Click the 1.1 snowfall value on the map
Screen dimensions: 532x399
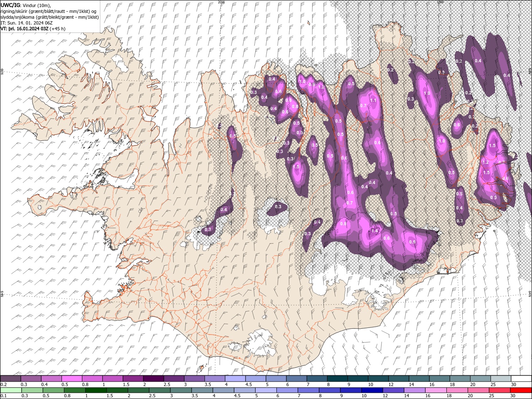tap(373, 100)
